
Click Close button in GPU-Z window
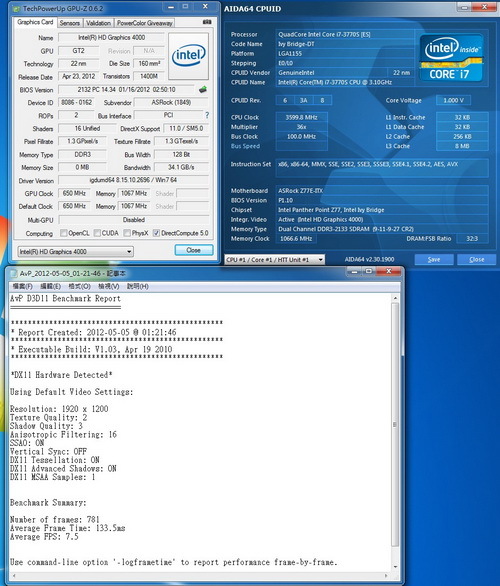(x=194, y=250)
